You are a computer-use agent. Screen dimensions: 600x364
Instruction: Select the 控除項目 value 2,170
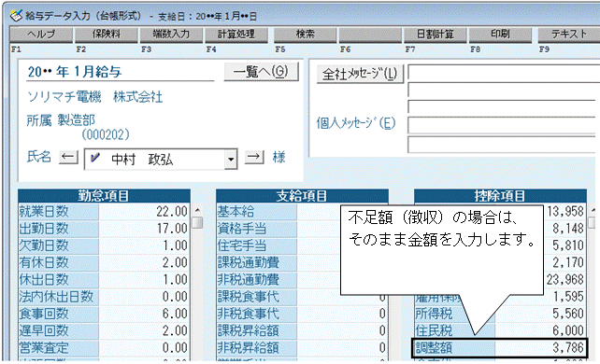click(564, 262)
